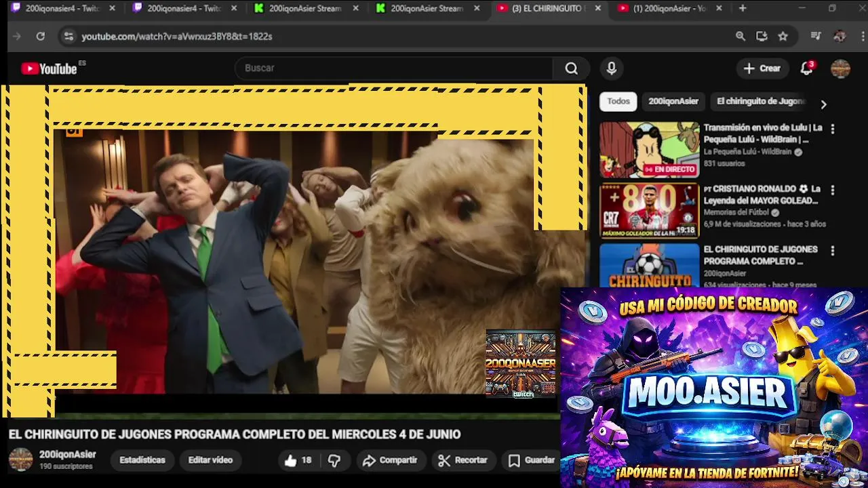Screen dimensions: 868x488
Task: Click Editar vídeo button
Action: click(x=210, y=460)
